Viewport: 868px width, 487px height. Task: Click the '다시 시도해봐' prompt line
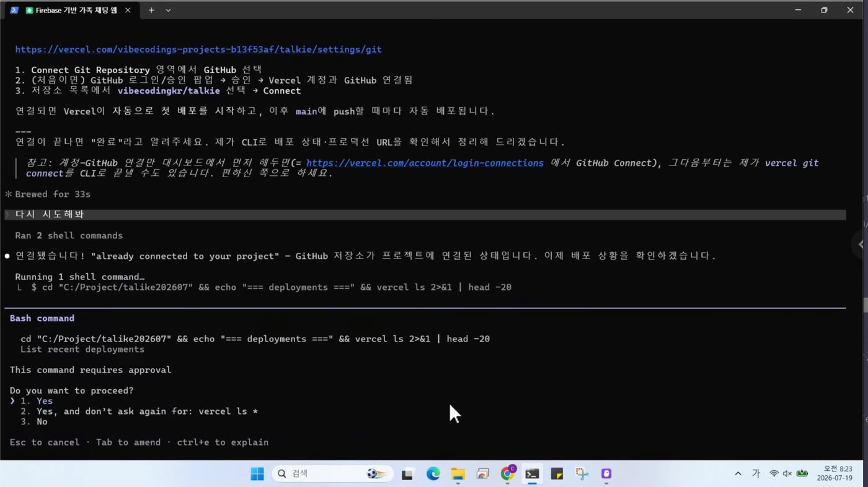click(x=425, y=214)
